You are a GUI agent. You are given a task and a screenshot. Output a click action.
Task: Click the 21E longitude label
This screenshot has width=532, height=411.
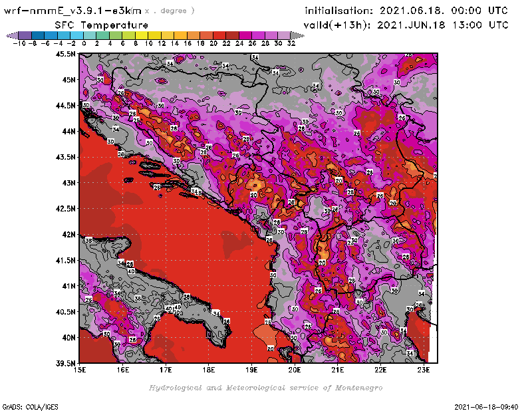pos(338,370)
